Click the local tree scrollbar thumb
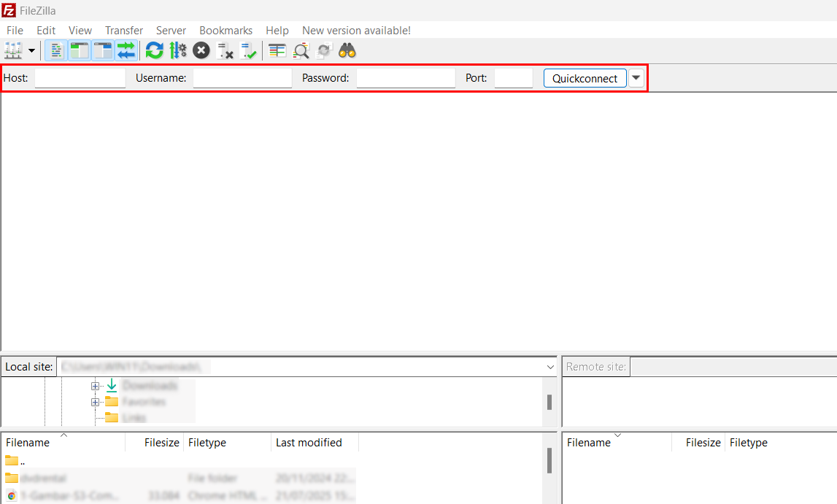Image resolution: width=837 pixels, height=504 pixels. coord(549,402)
